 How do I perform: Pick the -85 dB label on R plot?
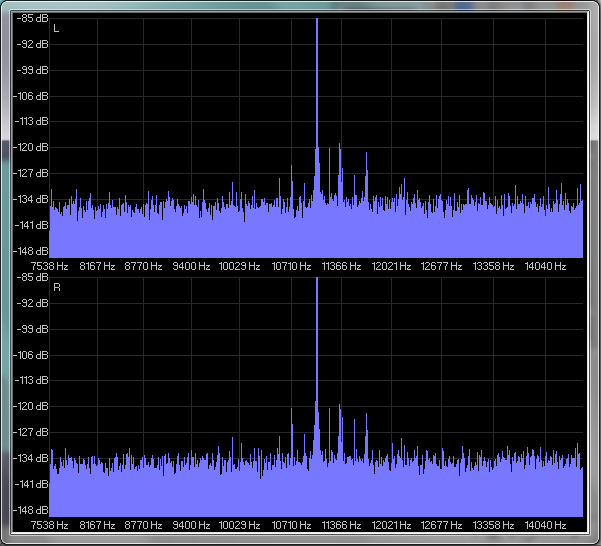32,277
